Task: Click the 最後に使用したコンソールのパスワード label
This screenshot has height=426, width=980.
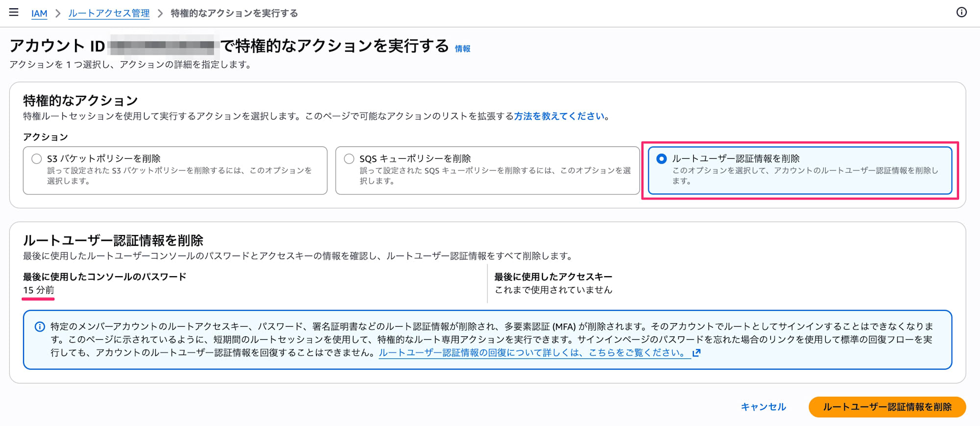Action: point(105,277)
